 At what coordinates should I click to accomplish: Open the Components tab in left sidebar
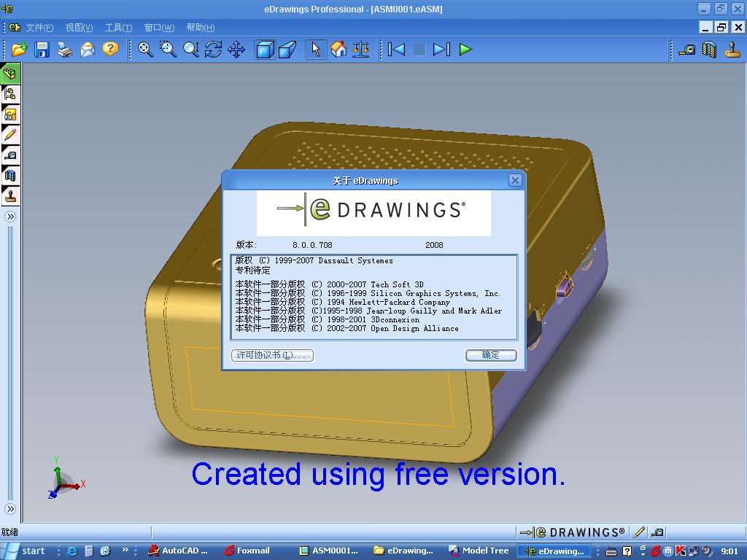10,74
